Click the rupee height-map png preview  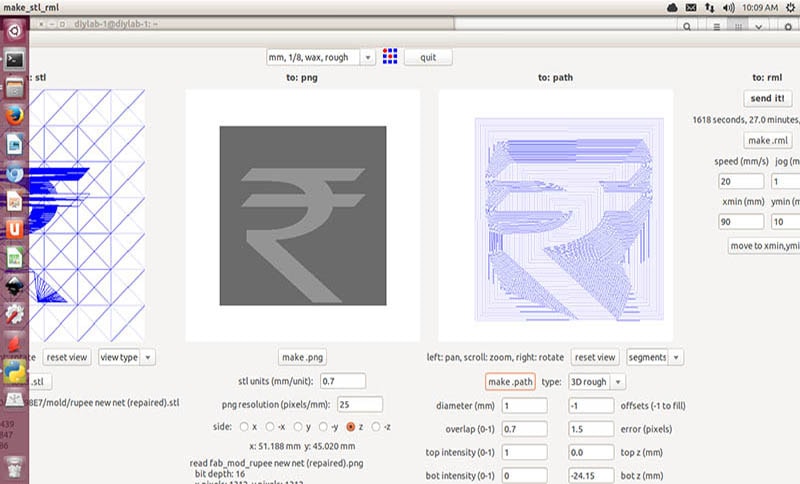[x=303, y=216]
